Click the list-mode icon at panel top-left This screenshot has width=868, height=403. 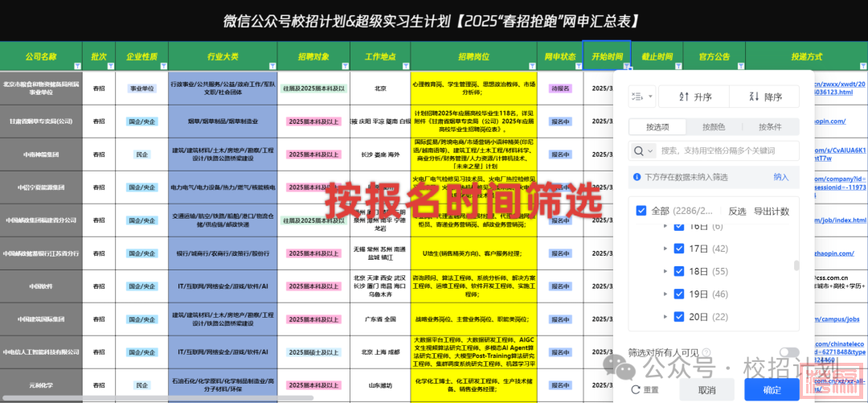coord(637,97)
